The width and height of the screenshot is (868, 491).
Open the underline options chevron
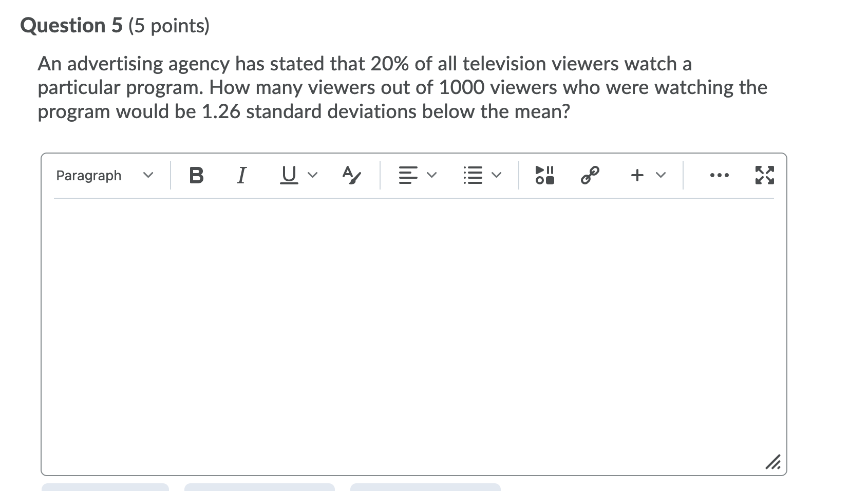(313, 175)
